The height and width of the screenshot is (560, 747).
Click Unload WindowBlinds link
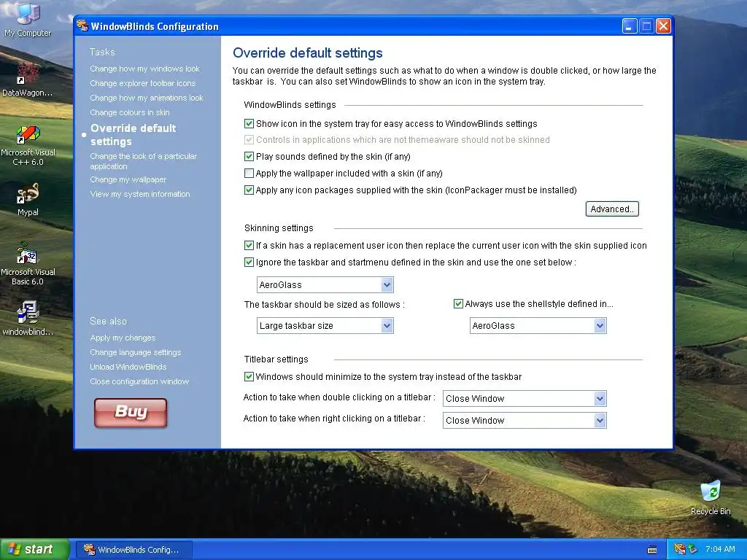point(128,367)
